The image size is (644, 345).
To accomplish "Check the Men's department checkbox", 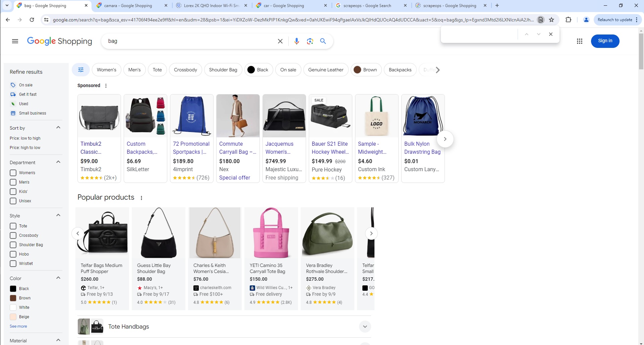I will pos(13,182).
